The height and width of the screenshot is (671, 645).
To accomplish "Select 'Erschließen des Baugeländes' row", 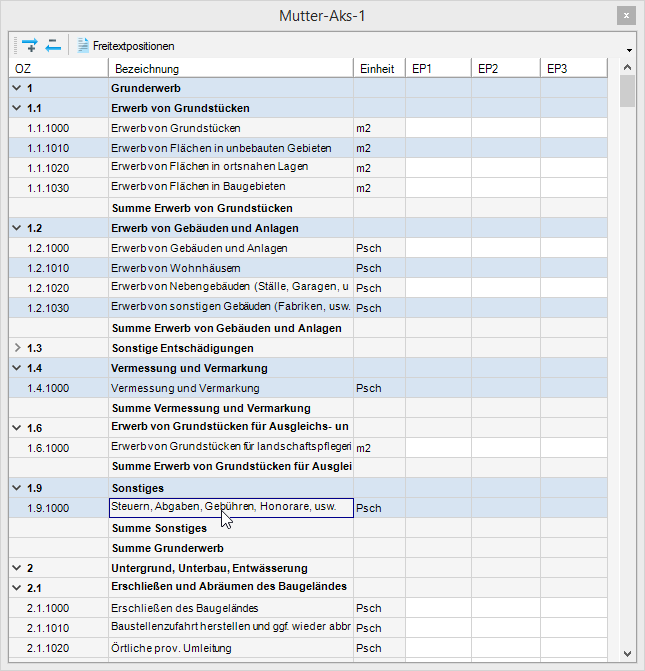I will click(x=308, y=608).
